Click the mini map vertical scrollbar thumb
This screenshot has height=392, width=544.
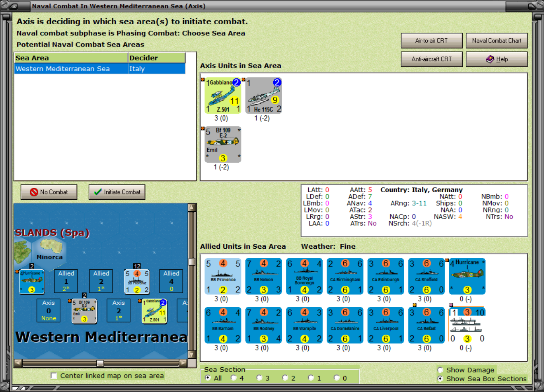coord(192,261)
